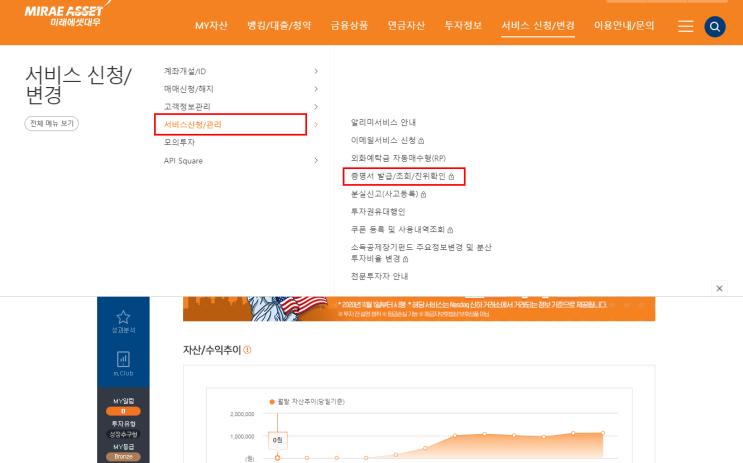Expand 서비스신청/관리 chevron

(x=316, y=125)
